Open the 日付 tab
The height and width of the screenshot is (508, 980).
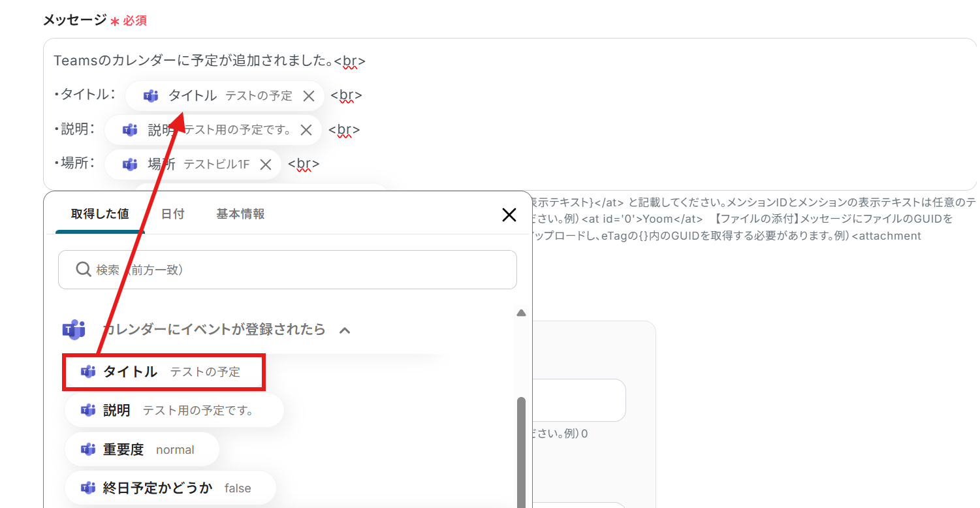(x=173, y=214)
